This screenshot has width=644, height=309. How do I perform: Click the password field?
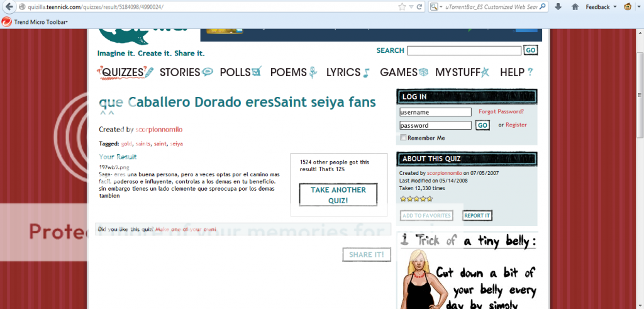point(435,125)
